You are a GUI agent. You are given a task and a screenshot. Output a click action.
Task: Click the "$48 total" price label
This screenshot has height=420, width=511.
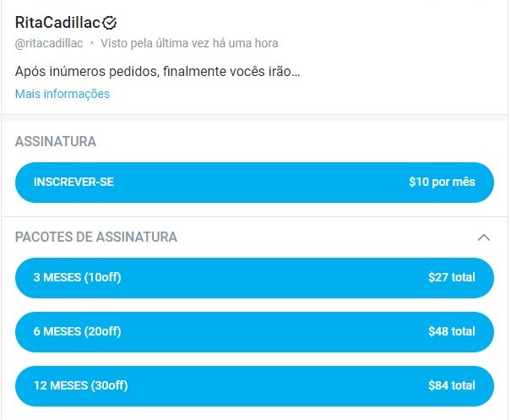tap(451, 331)
